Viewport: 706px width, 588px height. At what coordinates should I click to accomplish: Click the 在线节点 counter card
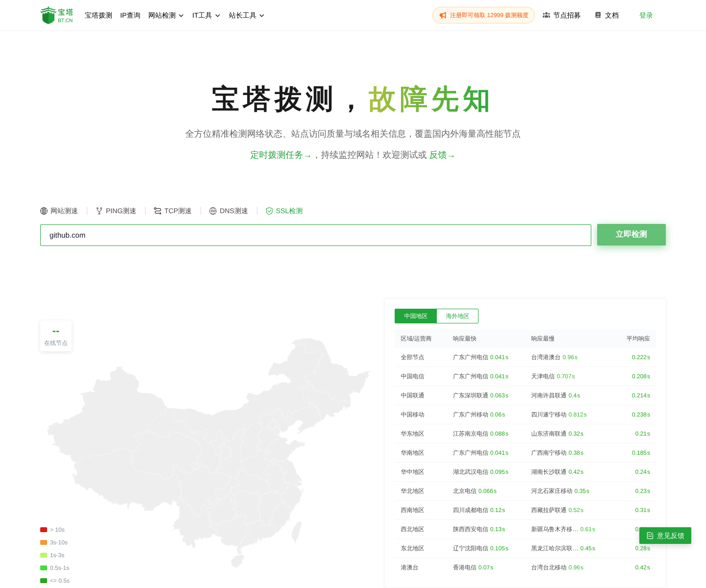tap(56, 336)
